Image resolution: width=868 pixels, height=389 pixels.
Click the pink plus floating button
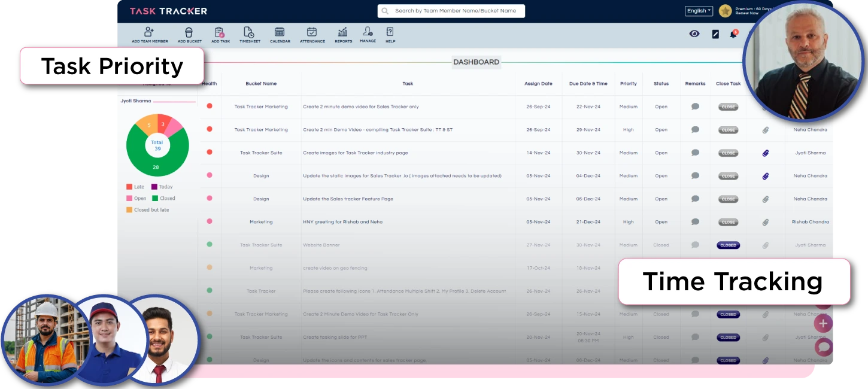coord(823,324)
